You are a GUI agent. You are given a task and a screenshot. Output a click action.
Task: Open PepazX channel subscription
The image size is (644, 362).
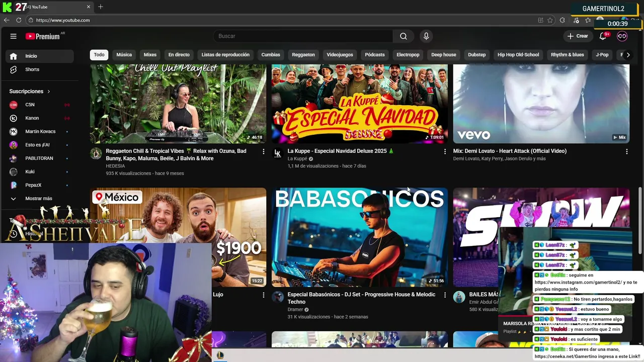click(x=39, y=185)
